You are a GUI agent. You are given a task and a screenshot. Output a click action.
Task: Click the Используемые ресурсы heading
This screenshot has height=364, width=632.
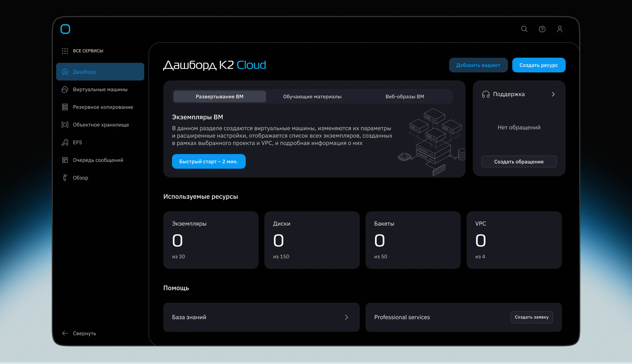201,197
